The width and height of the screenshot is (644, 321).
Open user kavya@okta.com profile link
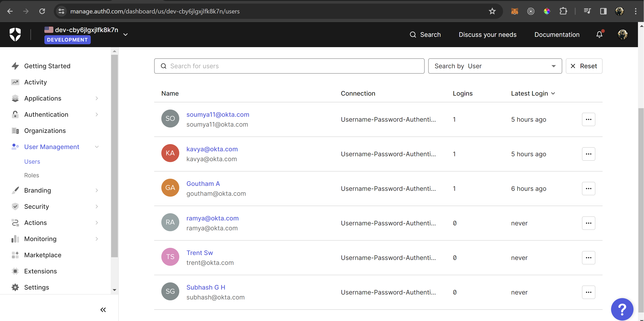[212, 149]
